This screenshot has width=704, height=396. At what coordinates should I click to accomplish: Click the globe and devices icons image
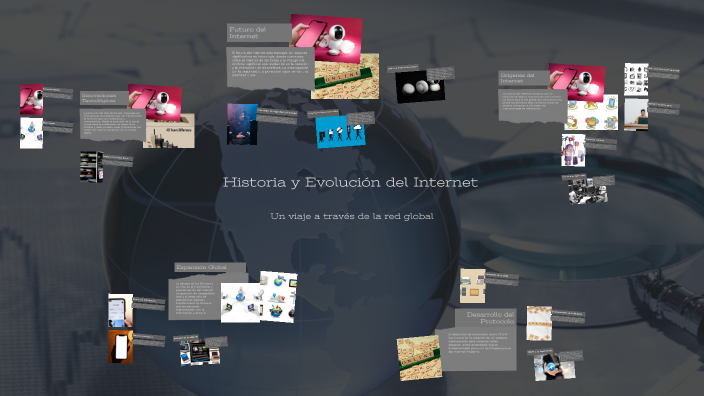[278, 296]
